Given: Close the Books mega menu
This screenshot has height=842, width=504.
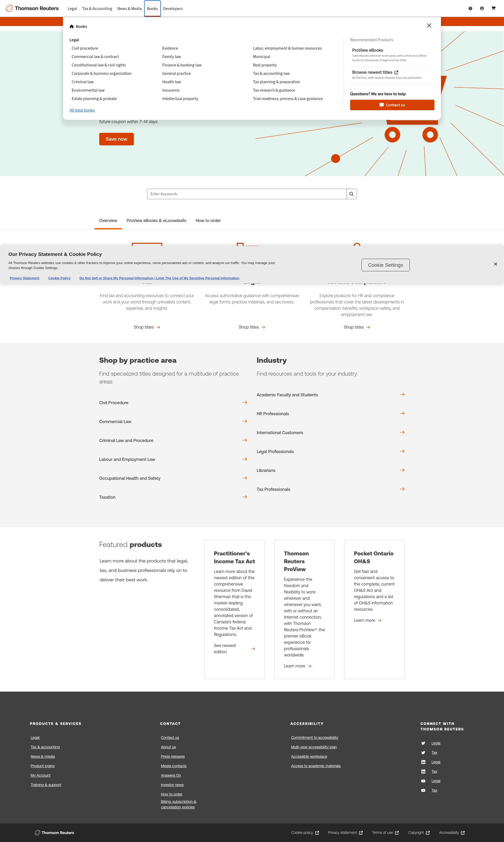Looking at the screenshot, I should pyautogui.click(x=429, y=25).
